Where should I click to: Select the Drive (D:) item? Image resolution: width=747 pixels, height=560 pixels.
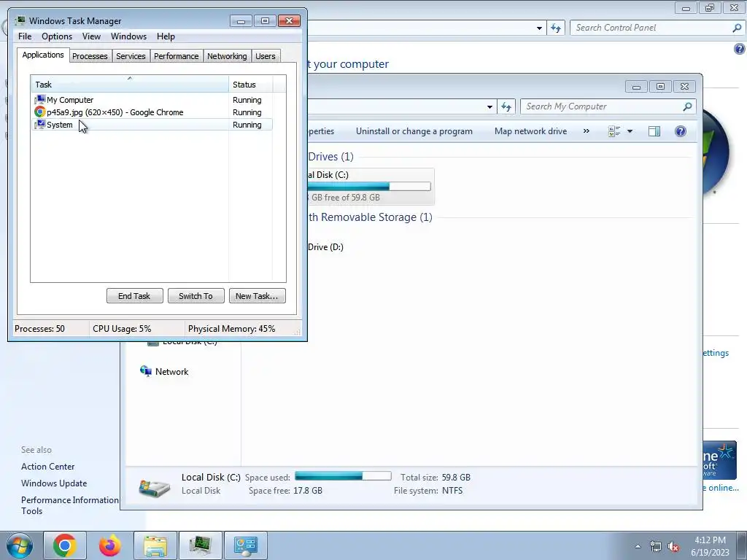click(x=325, y=247)
